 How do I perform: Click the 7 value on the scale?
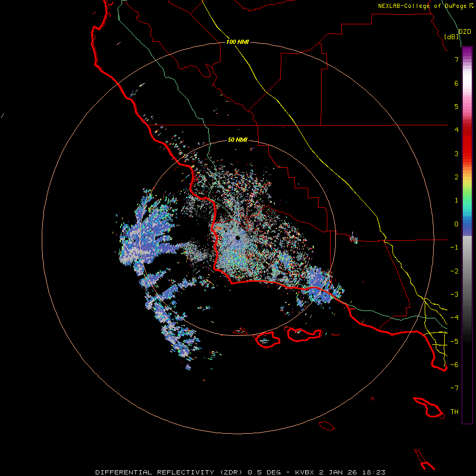point(456,59)
